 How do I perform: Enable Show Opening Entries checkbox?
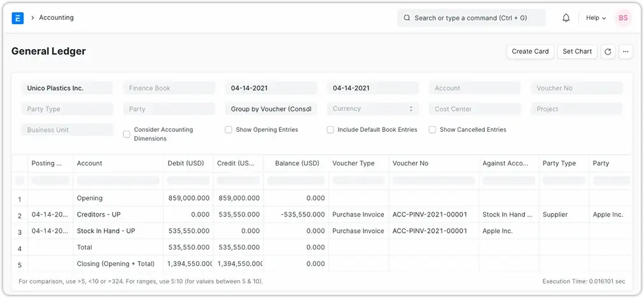[x=228, y=130]
